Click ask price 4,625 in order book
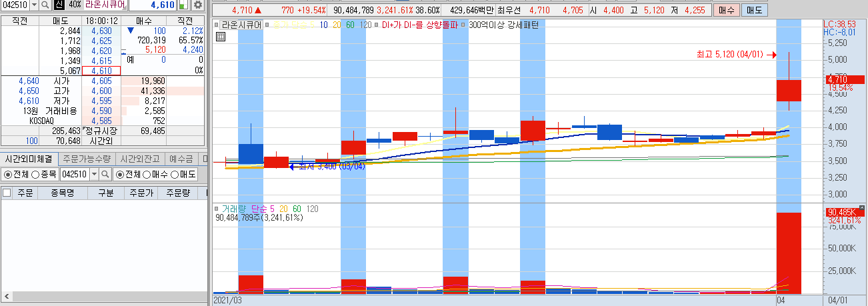The image size is (868, 306). pos(101,41)
